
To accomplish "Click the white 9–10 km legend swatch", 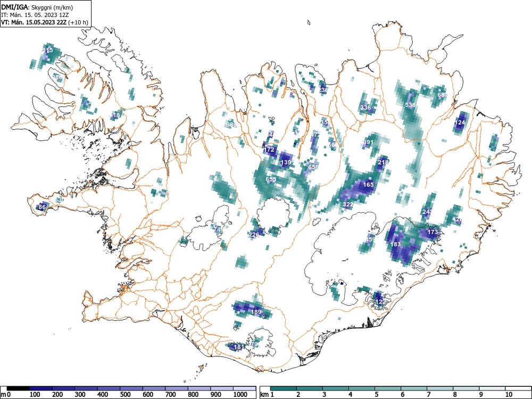I will pos(492,388).
